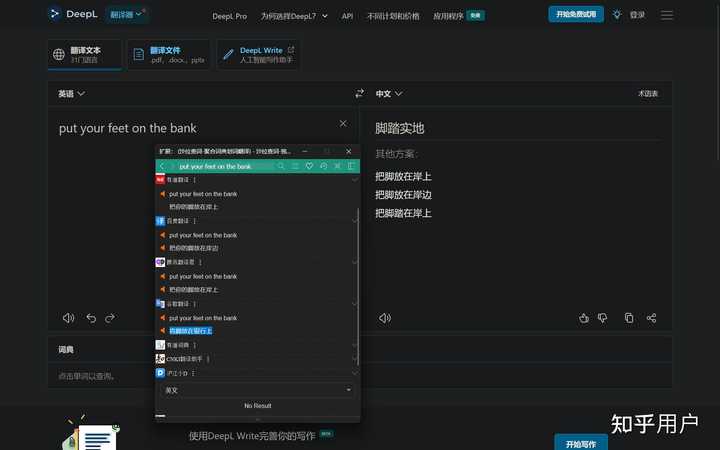Collapse the Google Translate section chevron
Image resolution: width=720 pixels, height=450 pixels.
(x=354, y=304)
